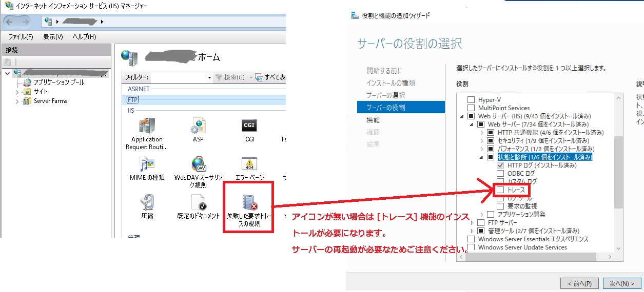The width and height of the screenshot is (644, 292).
Task: Check the Hyper-V role checkbox
Action: (x=471, y=100)
